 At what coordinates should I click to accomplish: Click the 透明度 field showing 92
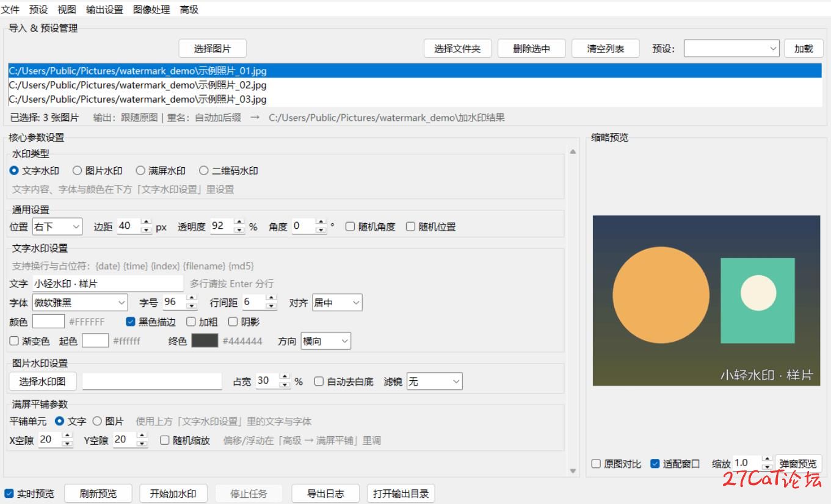(222, 226)
